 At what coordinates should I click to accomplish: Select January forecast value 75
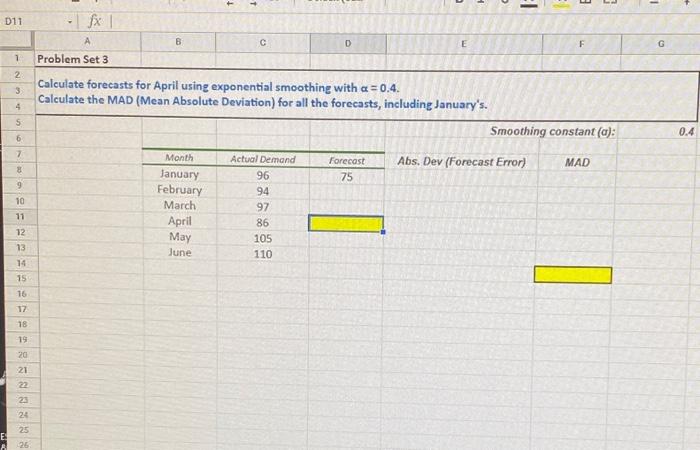pos(346,177)
